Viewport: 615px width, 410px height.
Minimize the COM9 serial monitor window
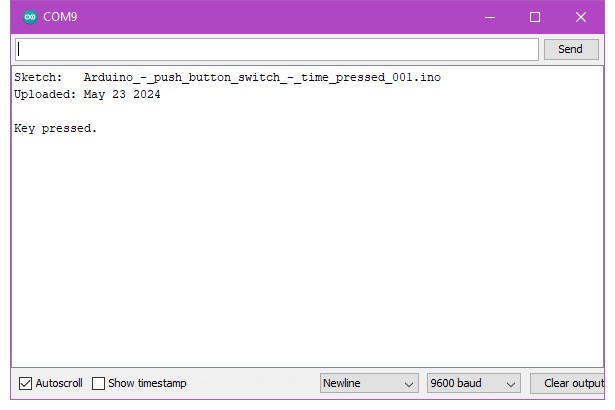[489, 17]
